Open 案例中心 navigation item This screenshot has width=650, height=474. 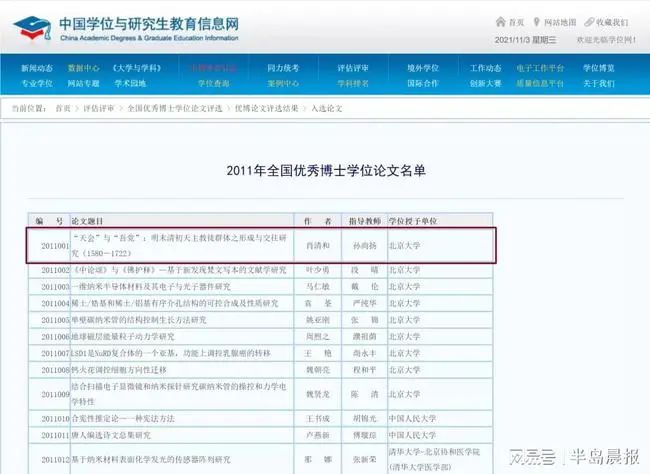[283, 83]
